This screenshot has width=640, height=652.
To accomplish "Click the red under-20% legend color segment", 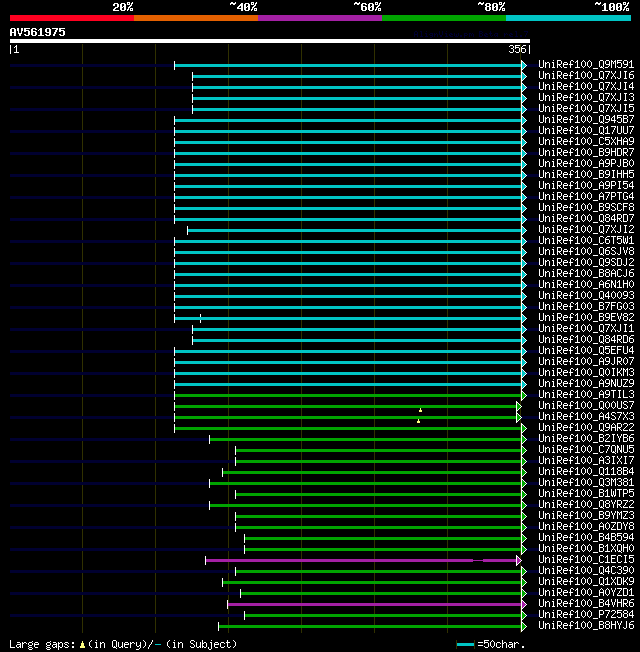I will (72, 18).
